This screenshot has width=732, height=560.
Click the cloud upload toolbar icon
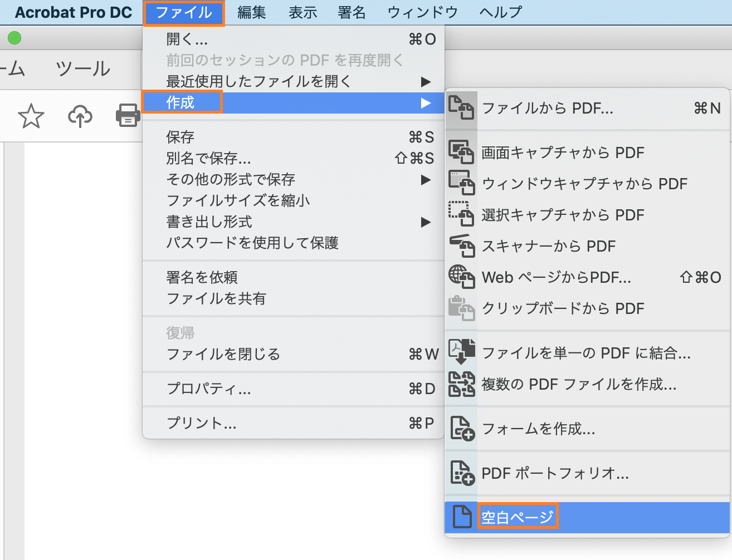click(80, 116)
